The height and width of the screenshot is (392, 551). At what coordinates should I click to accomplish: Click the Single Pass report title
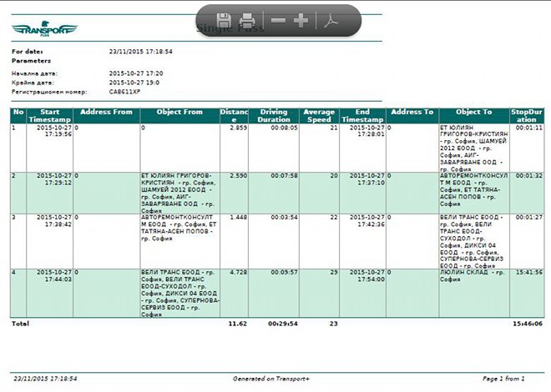(x=230, y=29)
